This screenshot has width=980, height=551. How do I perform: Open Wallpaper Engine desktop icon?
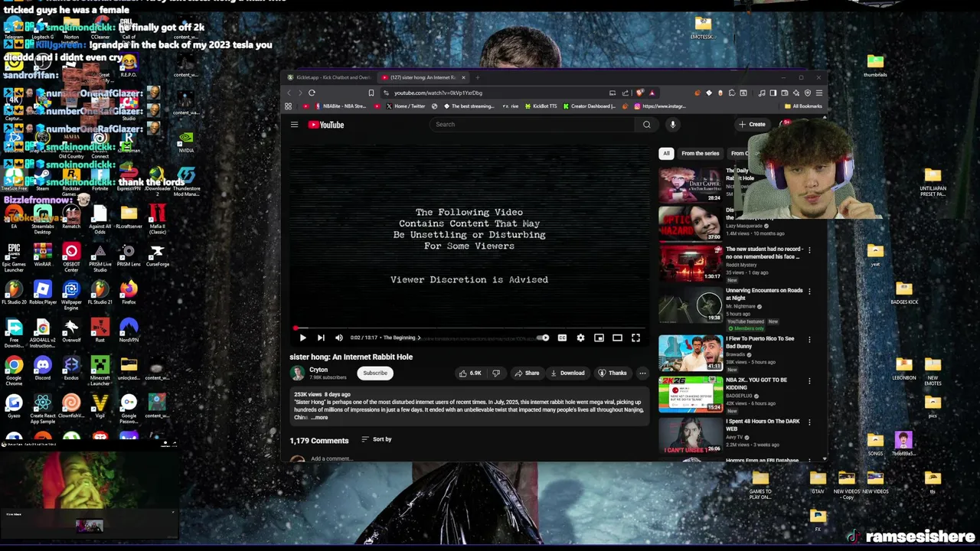click(x=71, y=295)
